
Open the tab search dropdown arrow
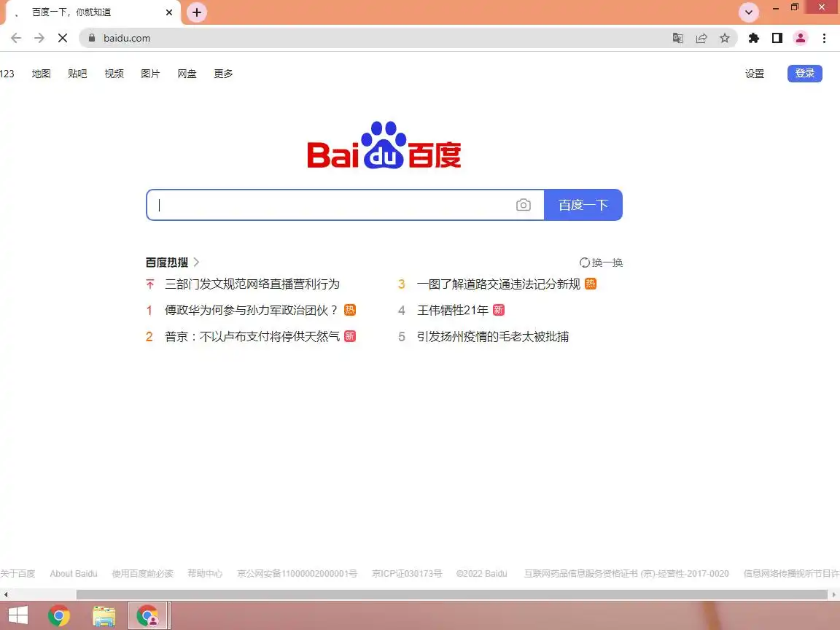(x=748, y=12)
